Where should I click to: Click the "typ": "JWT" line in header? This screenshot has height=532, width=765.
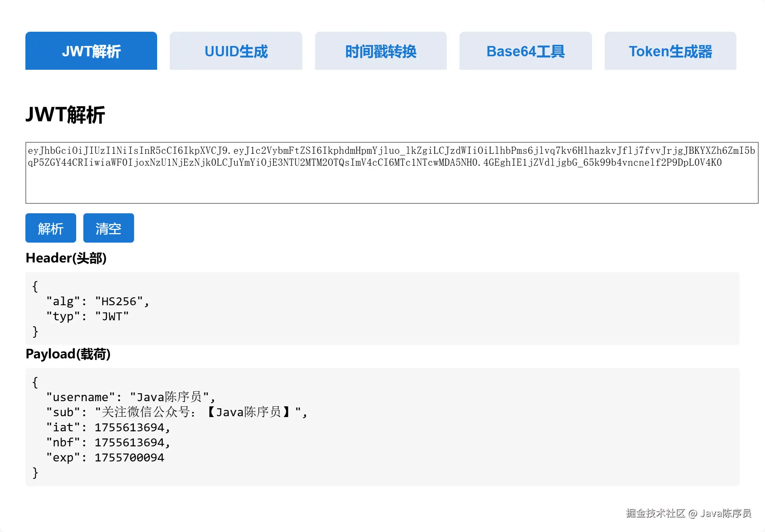87,316
